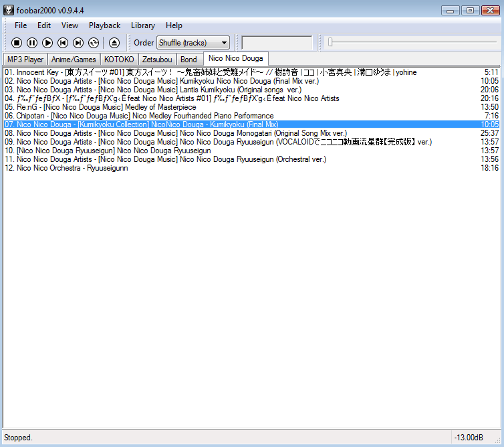Open the Order dropdown showing Shuffle (tracks)

[193, 42]
